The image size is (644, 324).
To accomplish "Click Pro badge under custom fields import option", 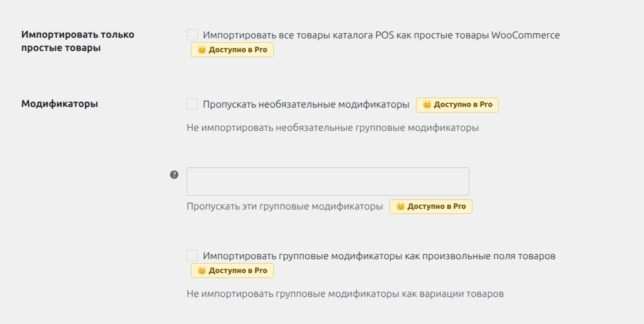I will pyautogui.click(x=232, y=271).
